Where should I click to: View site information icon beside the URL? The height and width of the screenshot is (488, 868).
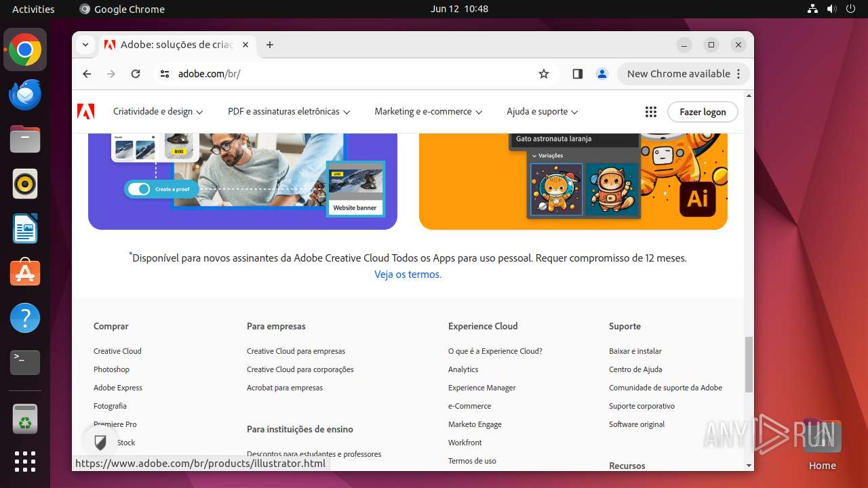pos(165,74)
